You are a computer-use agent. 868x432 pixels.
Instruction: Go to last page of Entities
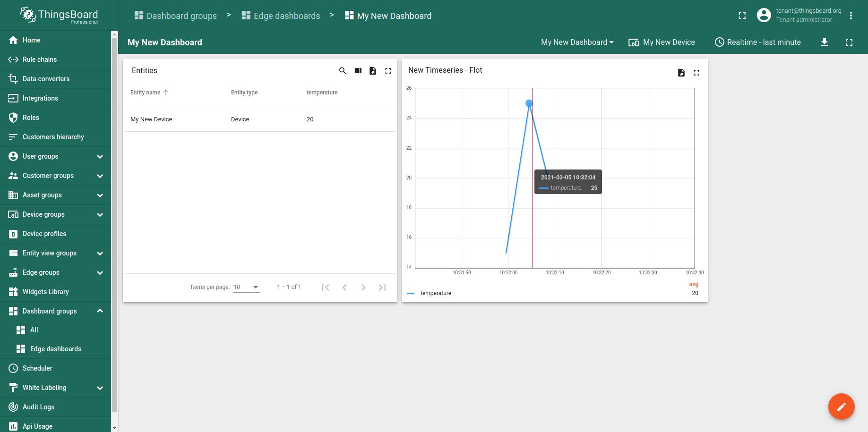point(382,287)
